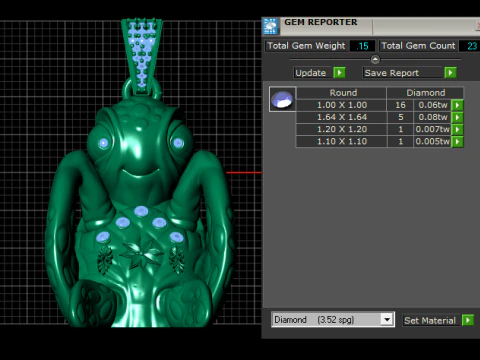This screenshot has width=480, height=360.
Task: Click the gem-studded bail on the pendant
Action: pyautogui.click(x=142, y=57)
